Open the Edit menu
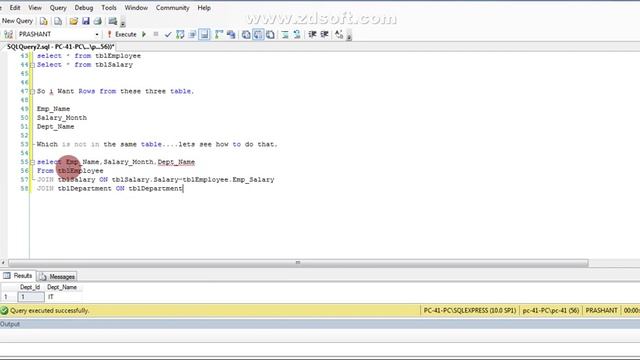 click(x=15, y=8)
